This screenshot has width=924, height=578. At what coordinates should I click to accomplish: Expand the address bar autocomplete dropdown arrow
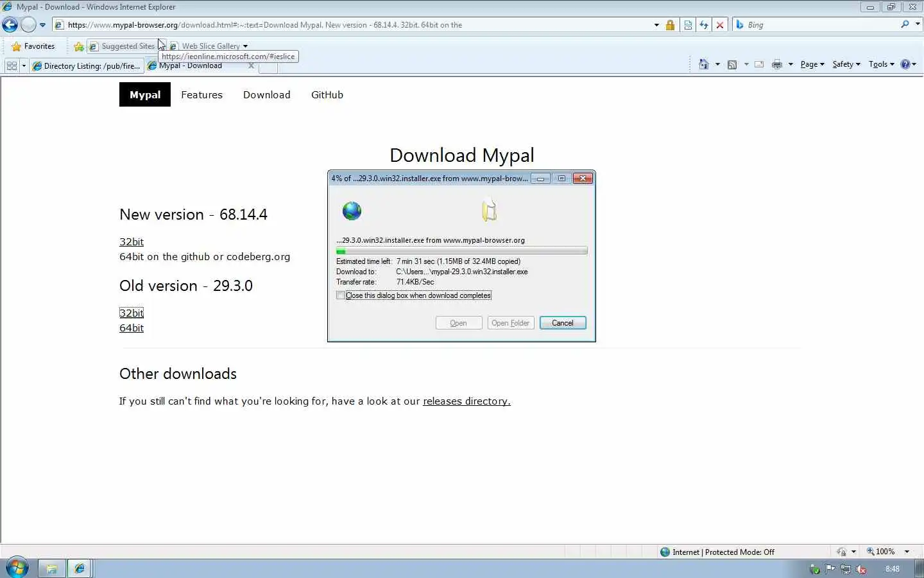656,25
